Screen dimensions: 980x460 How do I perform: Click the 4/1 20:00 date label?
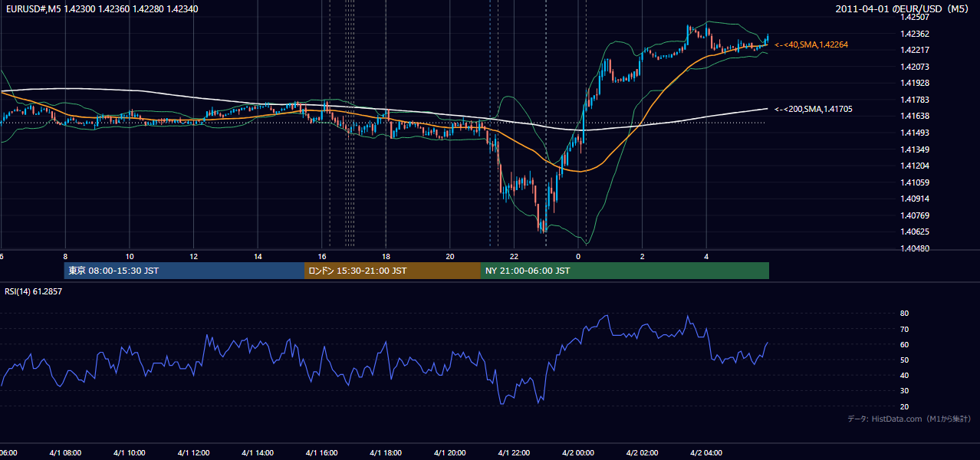450,453
